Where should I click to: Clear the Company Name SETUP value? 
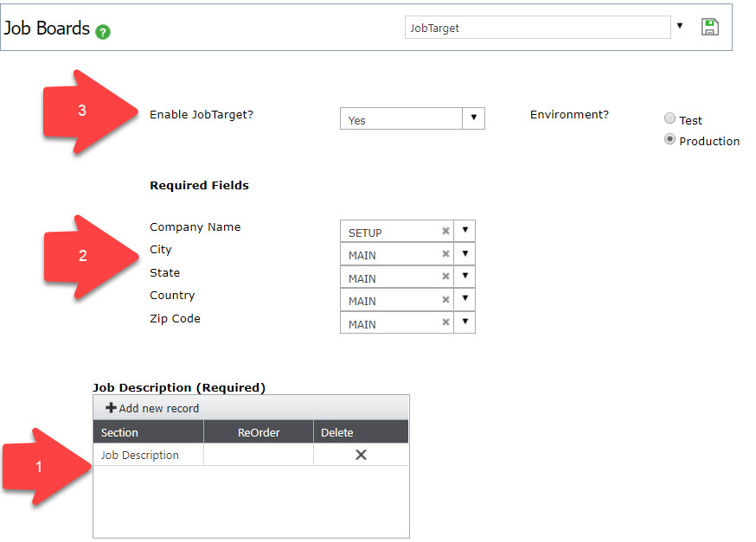point(445,232)
